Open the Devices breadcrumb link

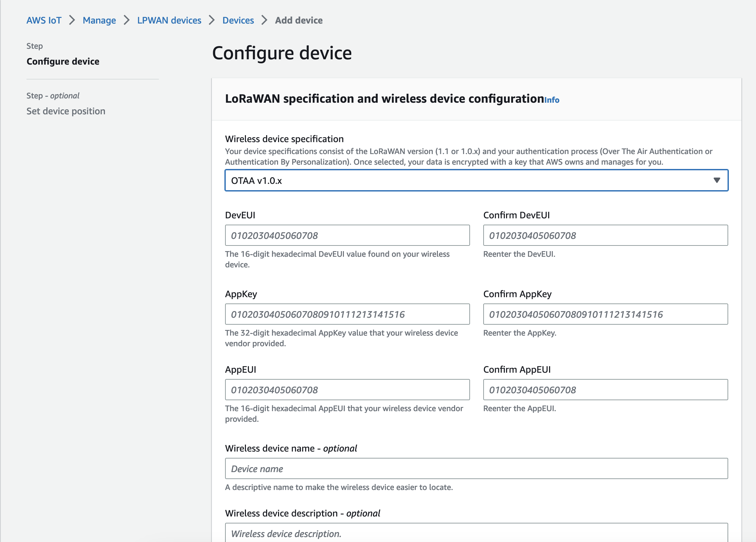[x=238, y=20]
